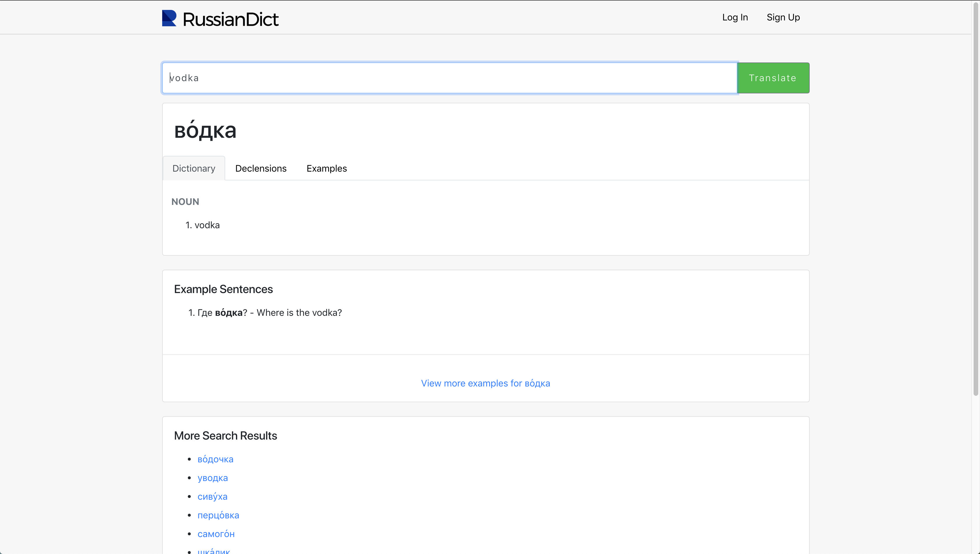Switch to the Examples tab

click(x=326, y=168)
